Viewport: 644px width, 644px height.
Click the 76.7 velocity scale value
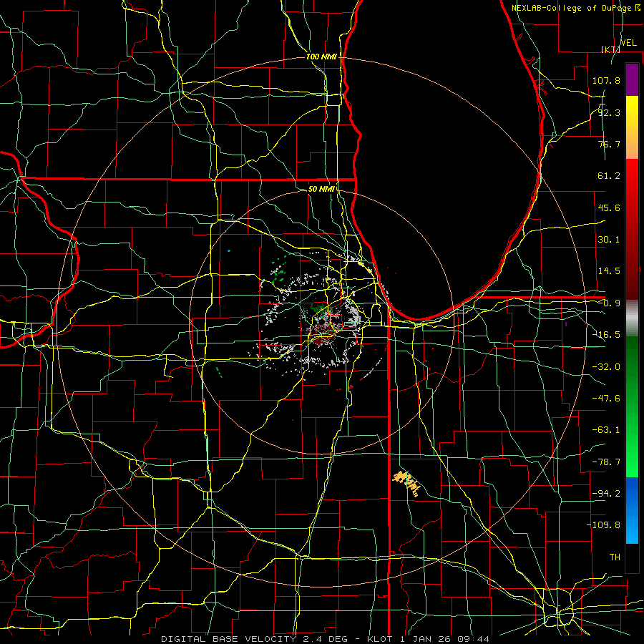click(609, 144)
